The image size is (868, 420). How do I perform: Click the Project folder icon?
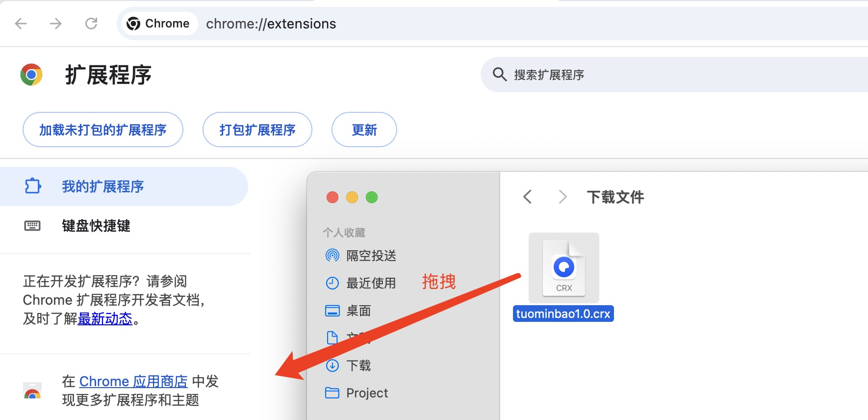coord(332,393)
